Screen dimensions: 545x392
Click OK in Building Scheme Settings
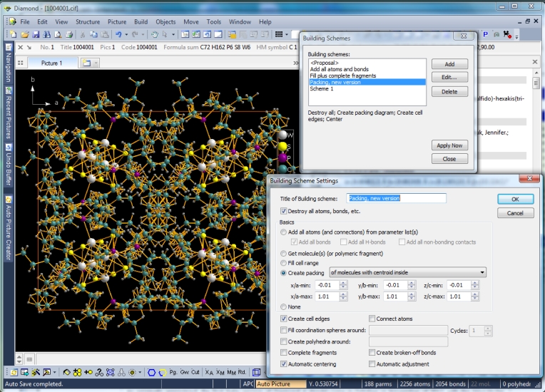pyautogui.click(x=515, y=200)
